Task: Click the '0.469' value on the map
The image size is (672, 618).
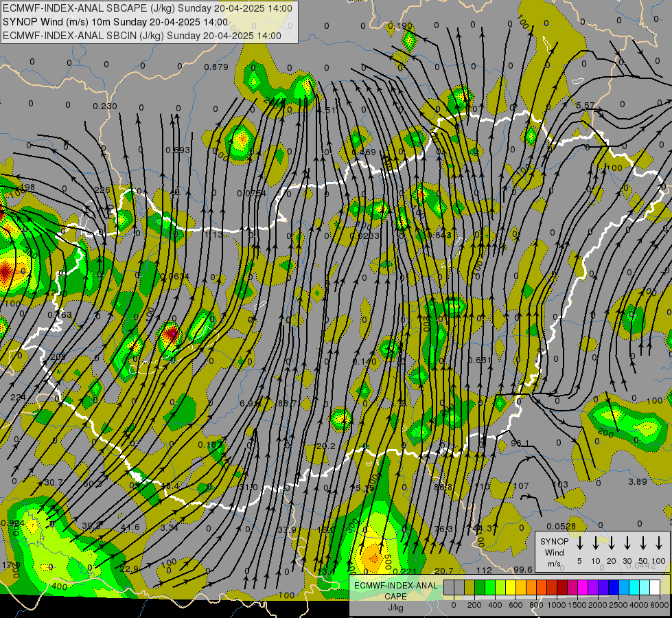Action: tap(363, 152)
